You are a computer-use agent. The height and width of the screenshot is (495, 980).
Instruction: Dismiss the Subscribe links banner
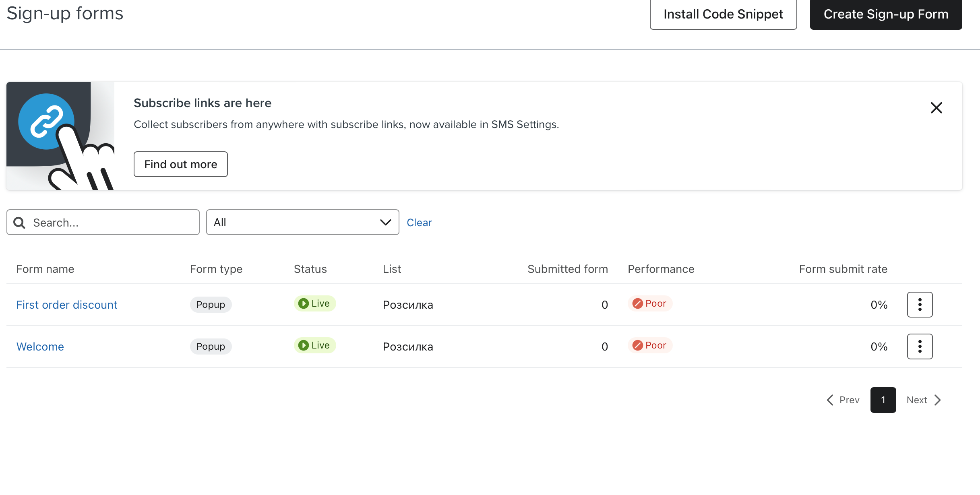pos(937,107)
